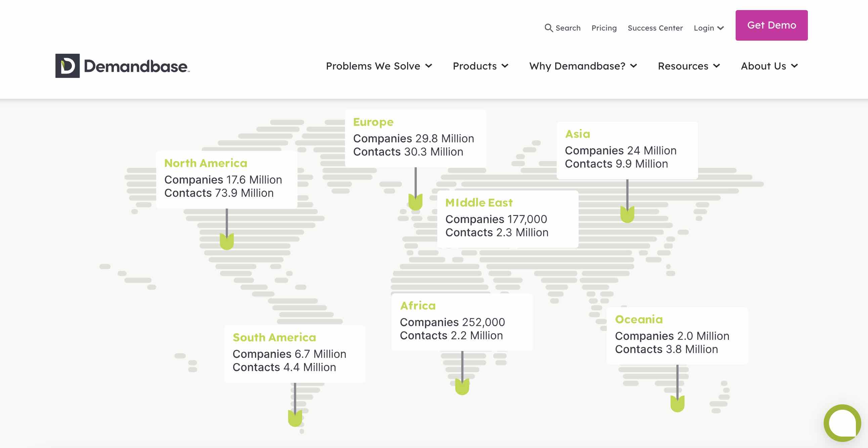
Task: Open the Resources menu
Action: 688,66
